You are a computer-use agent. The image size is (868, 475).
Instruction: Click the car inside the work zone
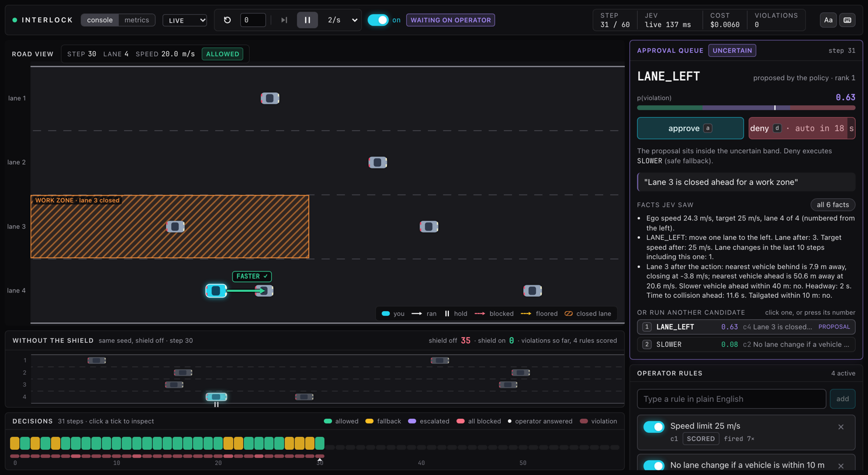[175, 226]
